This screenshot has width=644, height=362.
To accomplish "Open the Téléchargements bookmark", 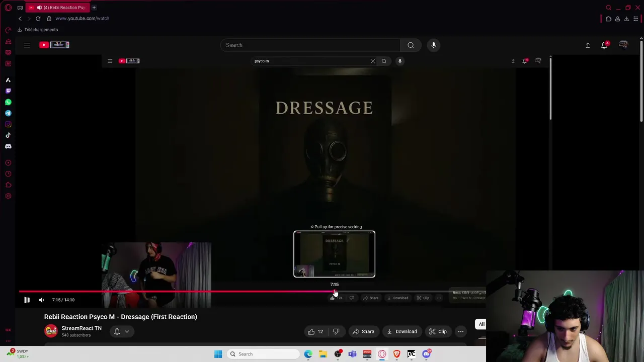I will pyautogui.click(x=38, y=30).
